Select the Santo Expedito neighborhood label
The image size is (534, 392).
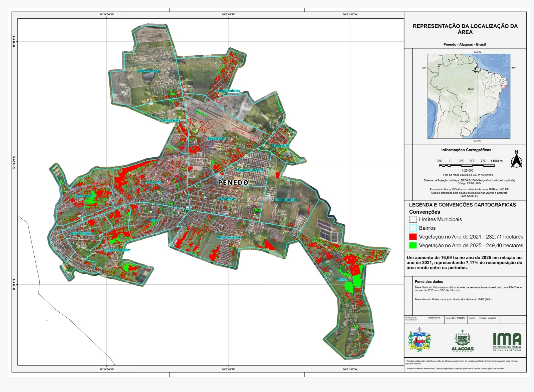[286, 200]
